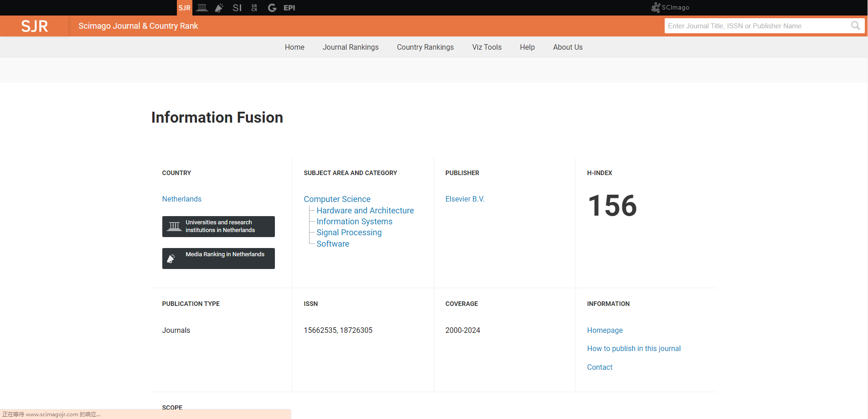The image size is (868, 419).
Task: Open the Signal Processing category
Action: click(349, 233)
